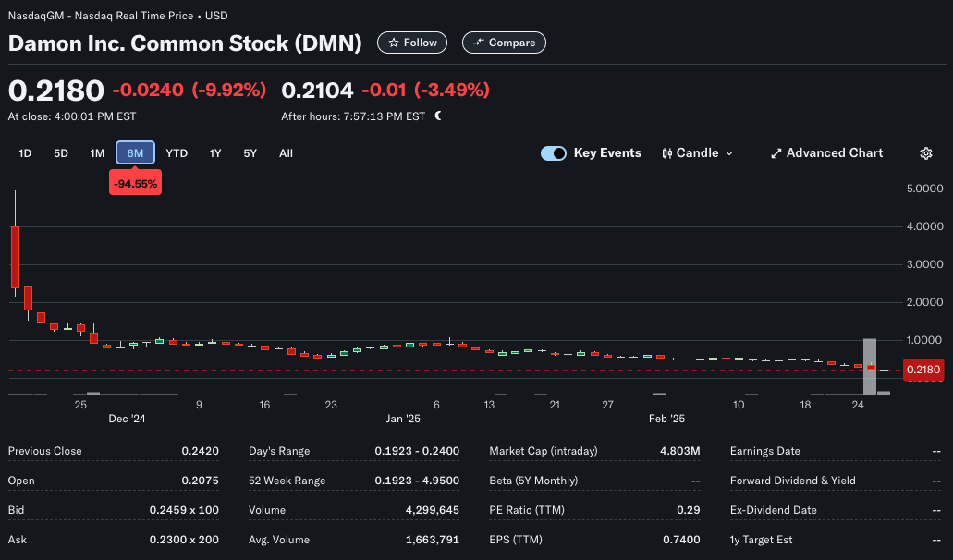The image size is (953, 560).
Task: Click the -0.01 (-3.49%) after-hours change
Action: tap(425, 90)
